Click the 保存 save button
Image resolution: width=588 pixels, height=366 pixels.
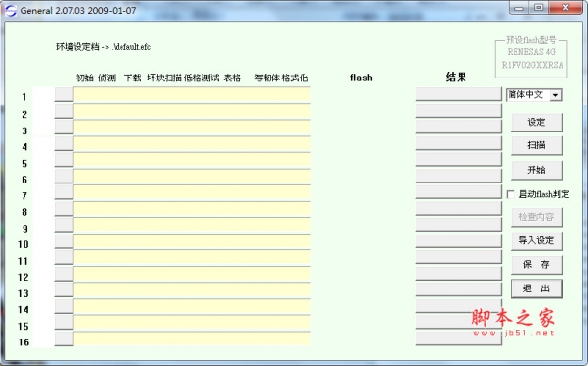click(536, 265)
